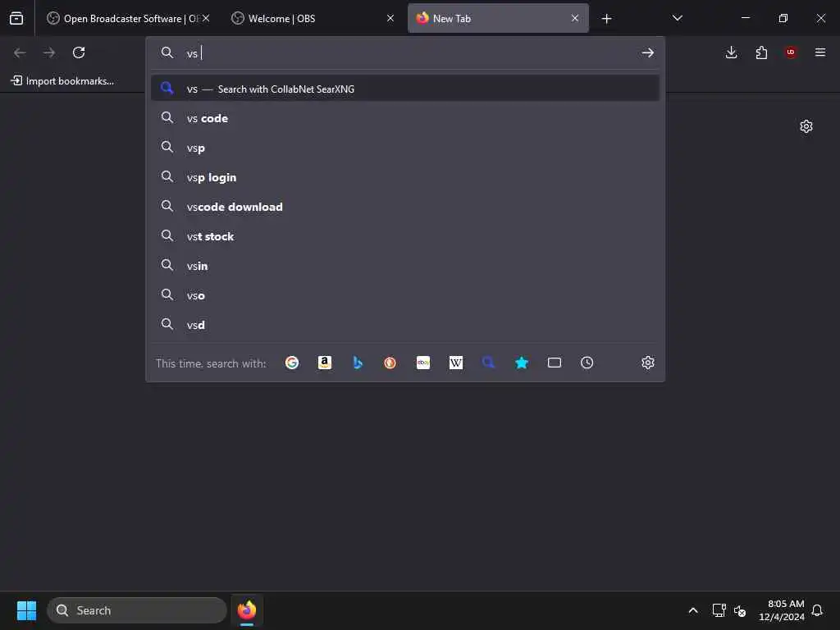Personalize New Tab gear icon
The width and height of the screenshot is (840, 630).
806,126
